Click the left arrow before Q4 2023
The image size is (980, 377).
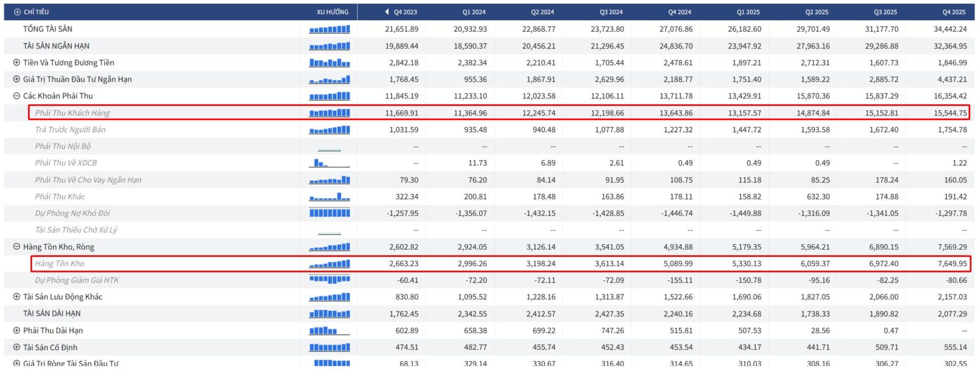click(387, 12)
